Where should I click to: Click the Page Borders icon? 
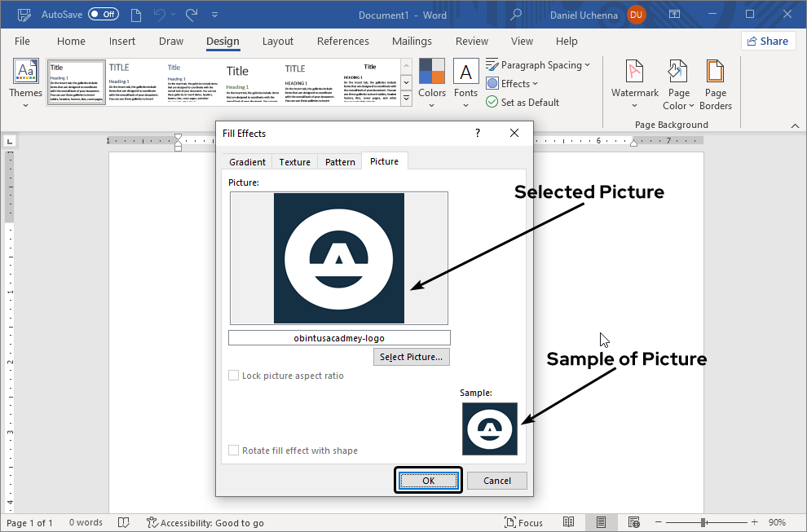point(715,73)
